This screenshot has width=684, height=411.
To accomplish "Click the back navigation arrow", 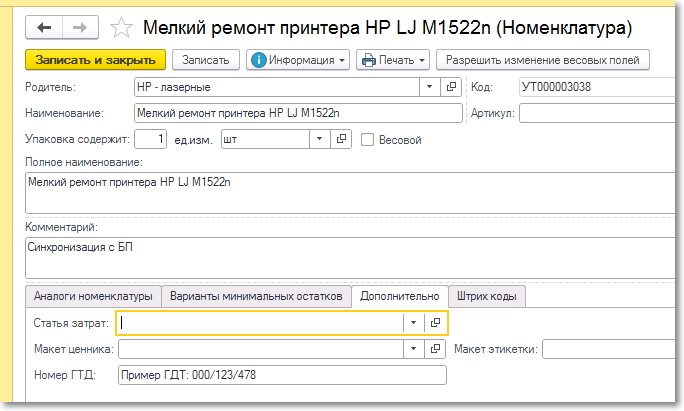I will [45, 27].
